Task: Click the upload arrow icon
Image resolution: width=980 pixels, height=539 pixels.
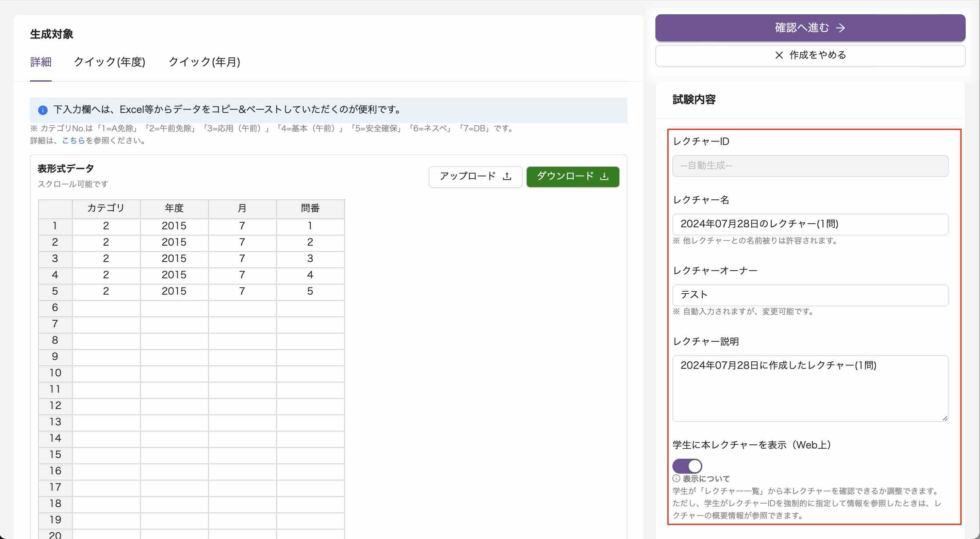Action: point(507,177)
